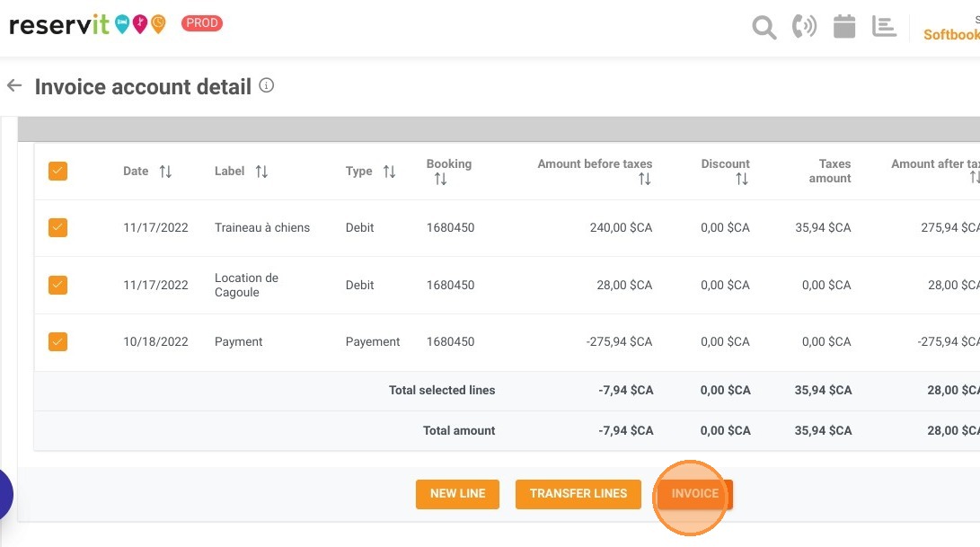Click booking 1680450 in Traineau row
Screen dimensions: 980x547
coord(450,227)
